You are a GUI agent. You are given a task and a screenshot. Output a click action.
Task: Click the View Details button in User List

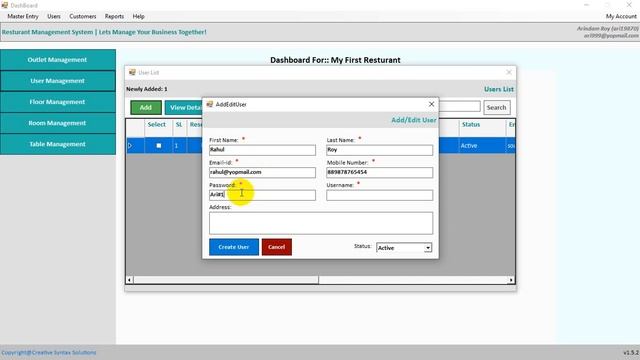pos(184,107)
